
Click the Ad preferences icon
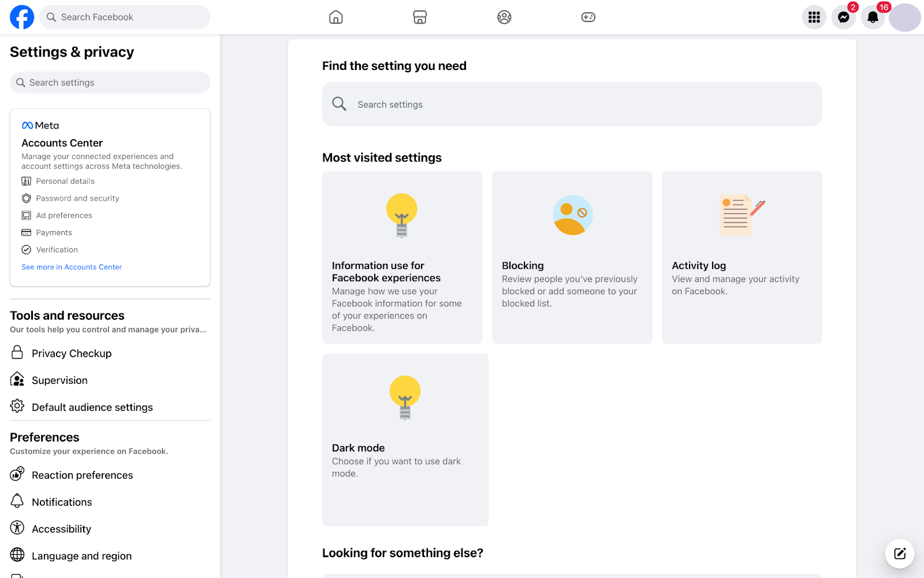(26, 216)
